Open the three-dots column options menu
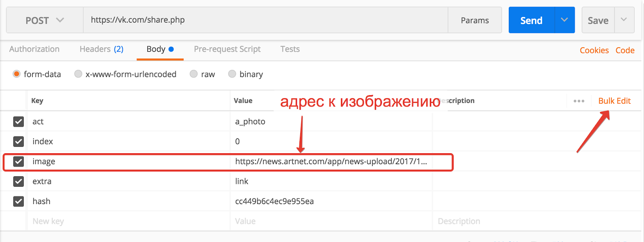Image resolution: width=644 pixels, height=242 pixels. pos(579,101)
